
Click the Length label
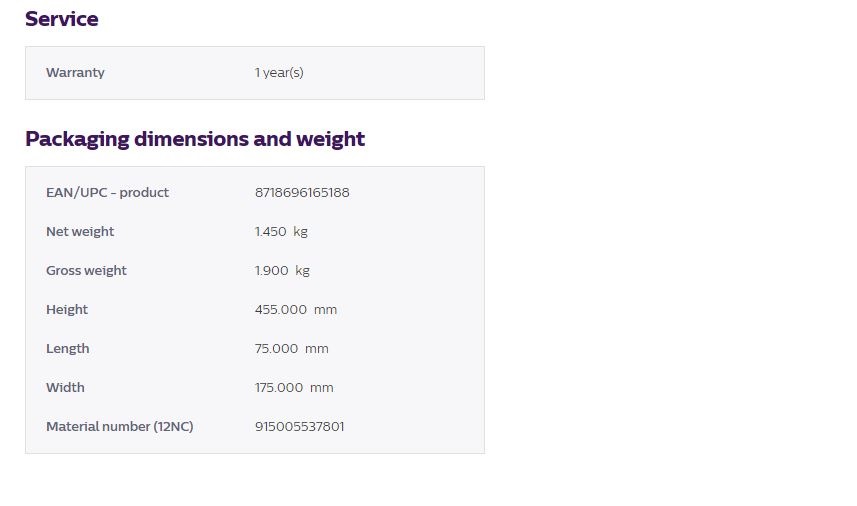point(68,348)
